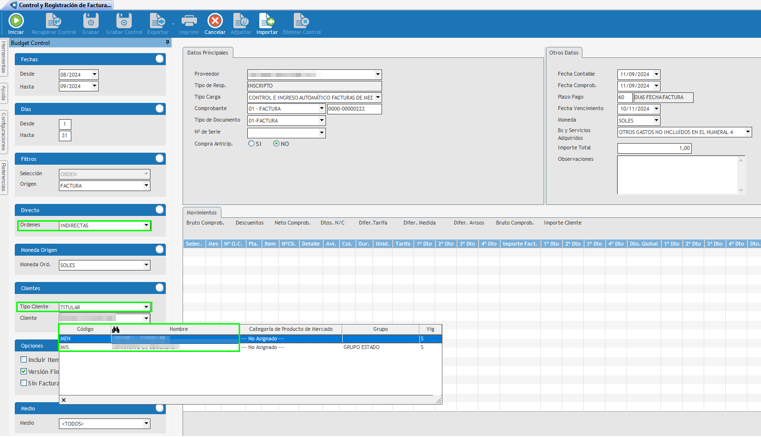This screenshot has height=437, width=761.
Task: Click the Grabar Control toolbar icon
Action: point(124,21)
